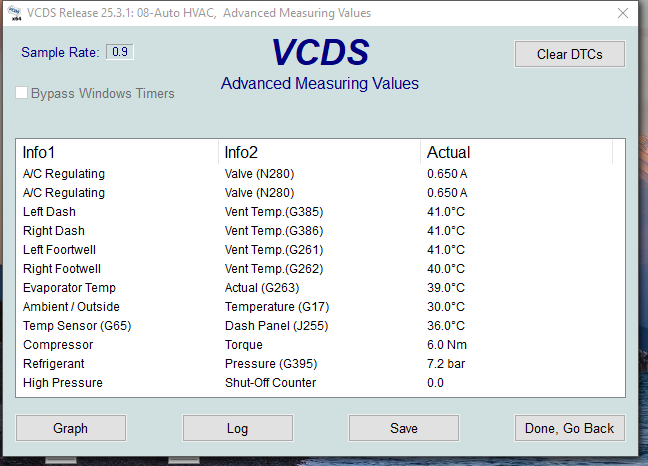Screen dimensions: 648x466
Task: Click Vent Temp.(G261) cell
Action: (274, 250)
